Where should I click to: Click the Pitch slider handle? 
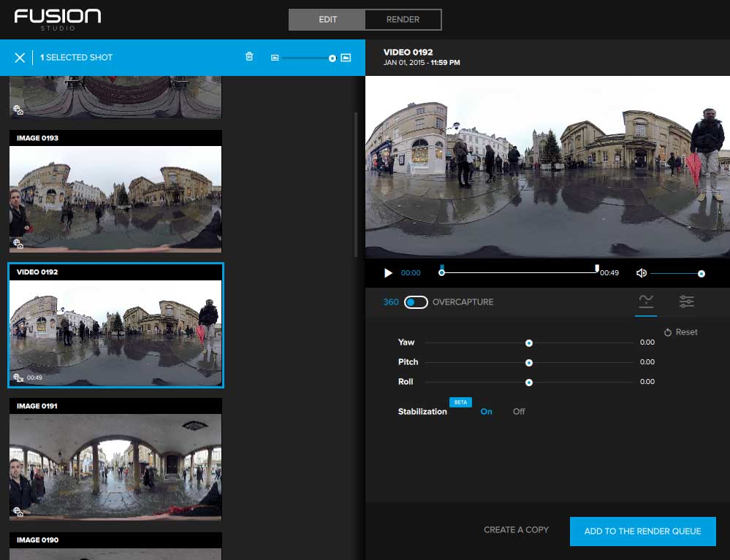pos(529,363)
